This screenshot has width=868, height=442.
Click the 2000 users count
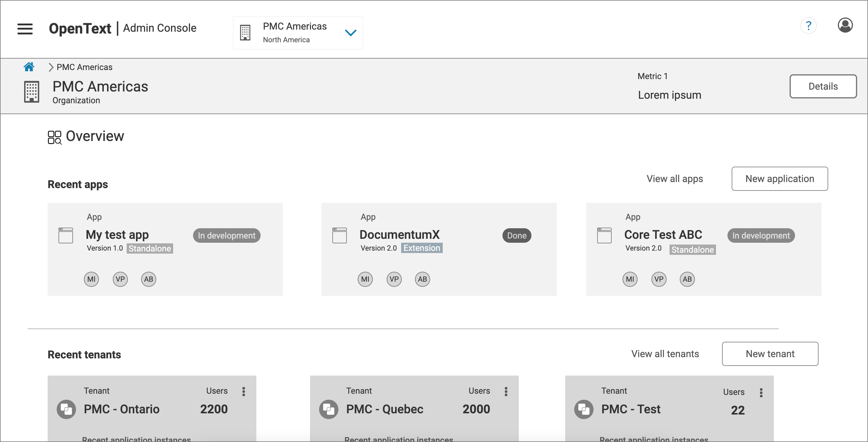click(x=476, y=409)
